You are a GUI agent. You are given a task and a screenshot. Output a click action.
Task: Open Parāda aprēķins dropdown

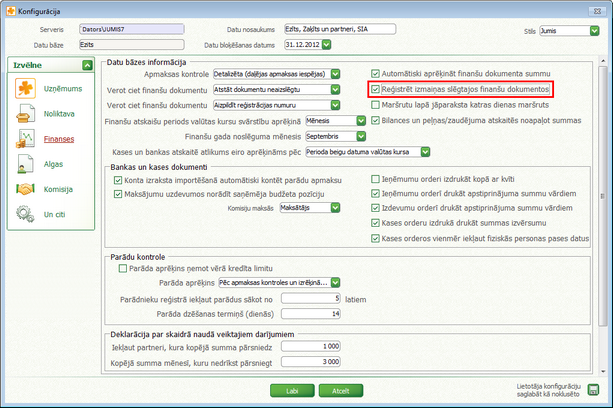pyautogui.click(x=335, y=282)
